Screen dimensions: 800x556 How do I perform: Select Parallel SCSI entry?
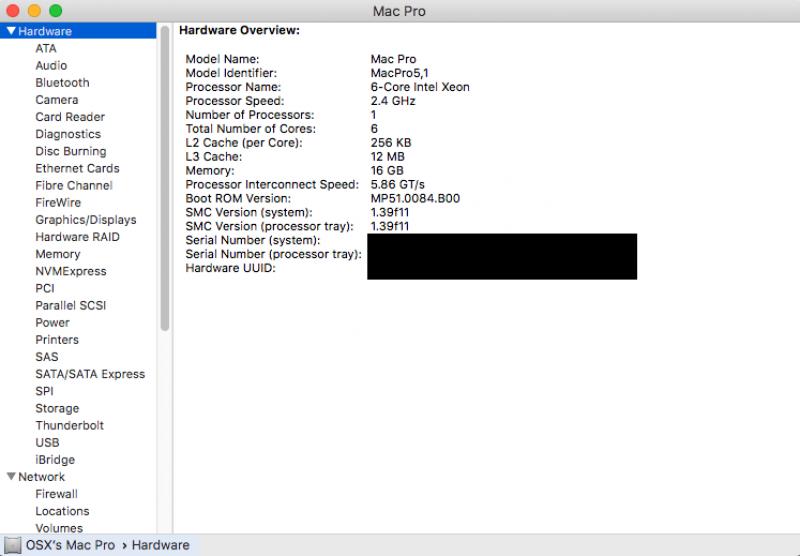[70, 305]
